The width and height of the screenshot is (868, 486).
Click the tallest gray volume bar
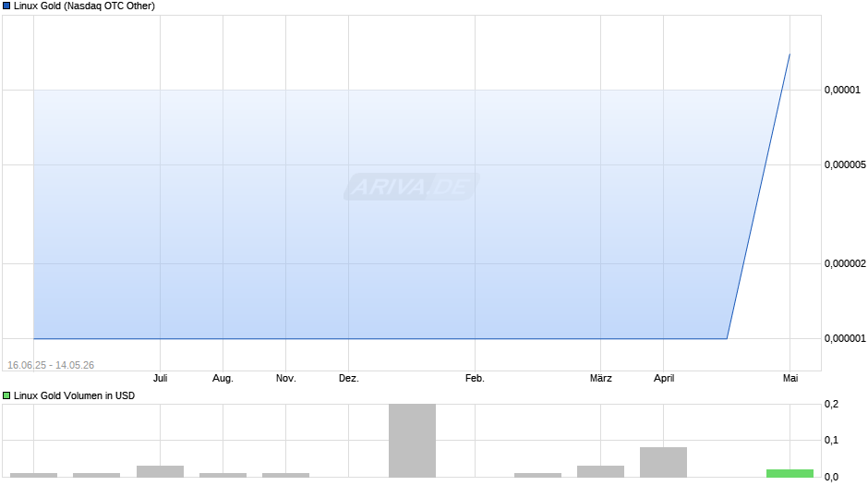click(x=412, y=441)
